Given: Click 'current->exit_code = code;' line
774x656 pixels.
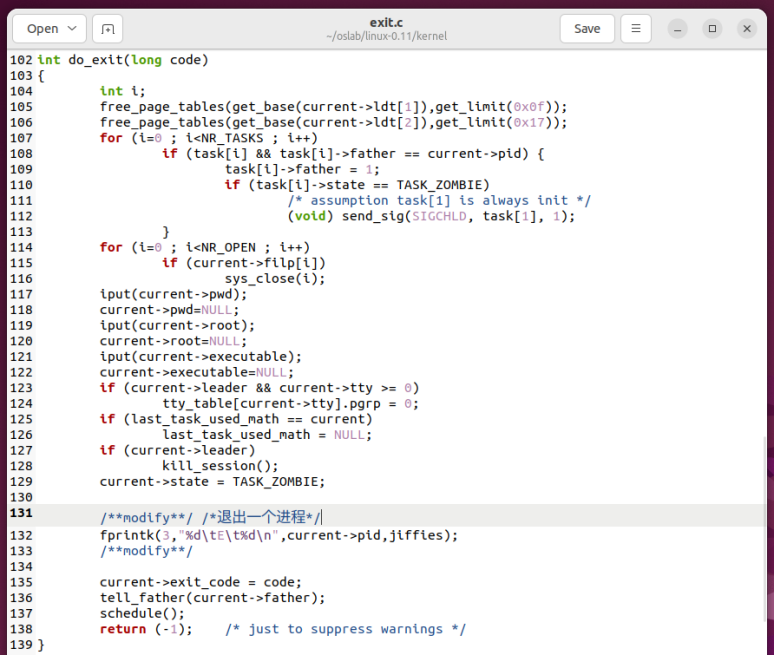Looking at the screenshot, I should [200, 583].
